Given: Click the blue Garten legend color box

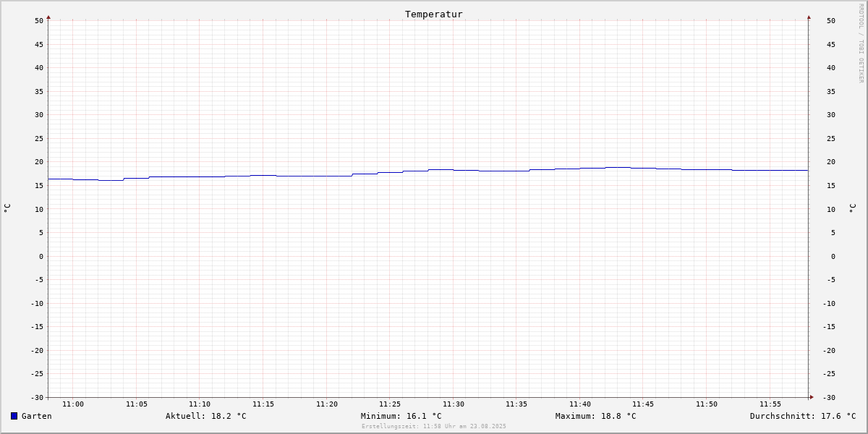Looking at the screenshot, I should [14, 416].
